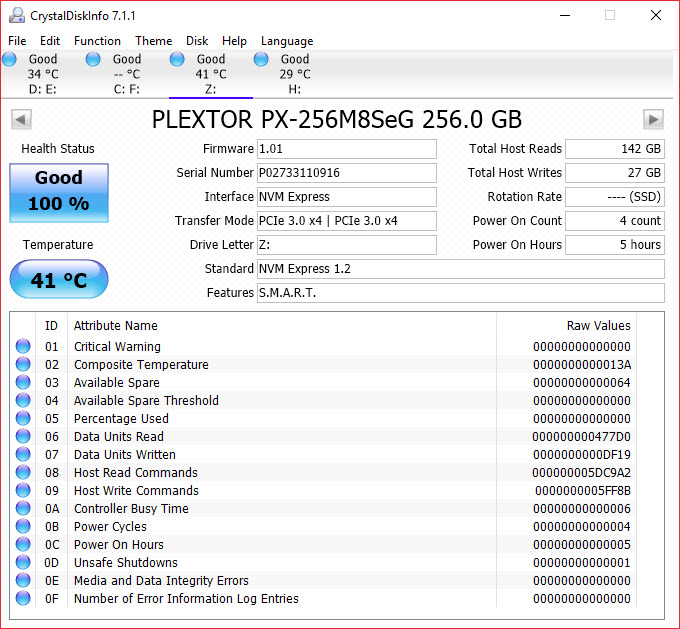This screenshot has height=629, width=680.
Task: Click status orb for Data Units Read row
Action: [x=23, y=436]
